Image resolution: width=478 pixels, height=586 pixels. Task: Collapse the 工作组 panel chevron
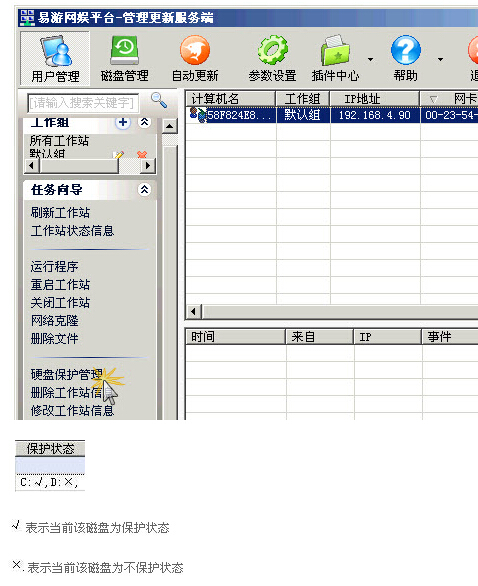(144, 122)
